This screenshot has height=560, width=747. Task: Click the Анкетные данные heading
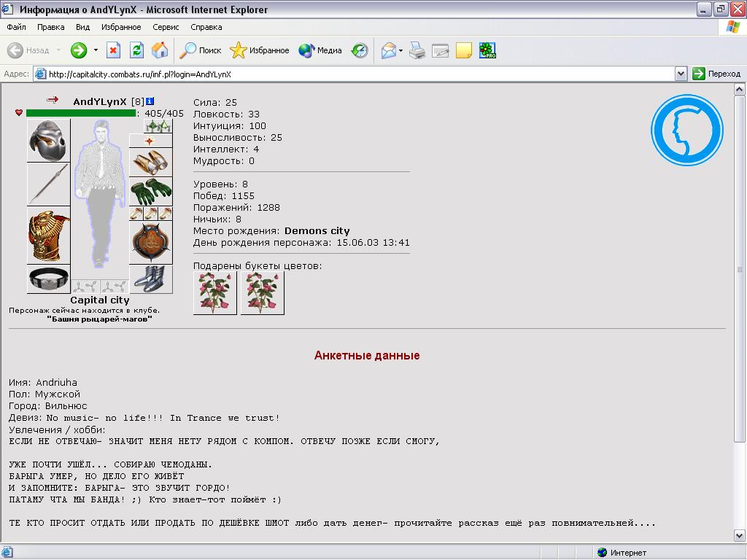[x=367, y=356]
